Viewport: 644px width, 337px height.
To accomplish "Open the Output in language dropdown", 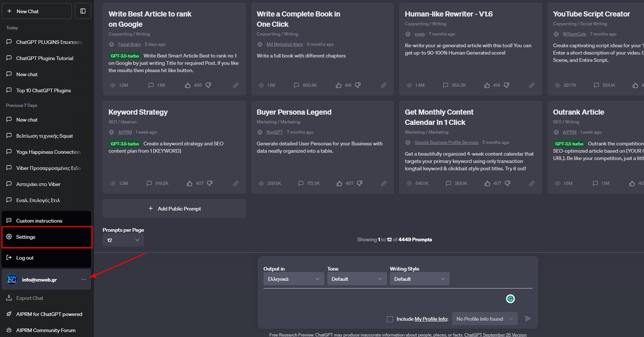I will pos(293,279).
